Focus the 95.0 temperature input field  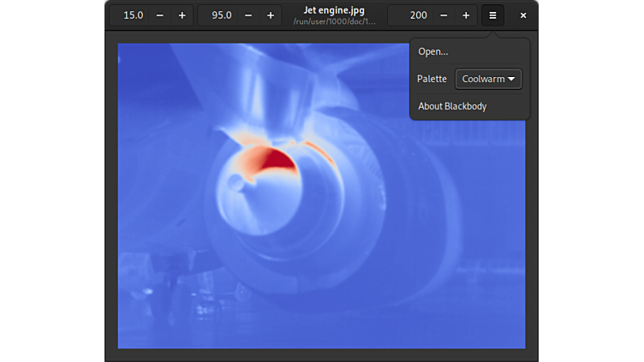coord(221,15)
